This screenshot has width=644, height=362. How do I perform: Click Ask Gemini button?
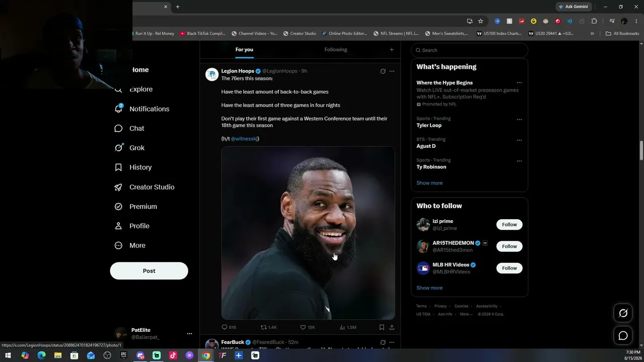pos(573,7)
